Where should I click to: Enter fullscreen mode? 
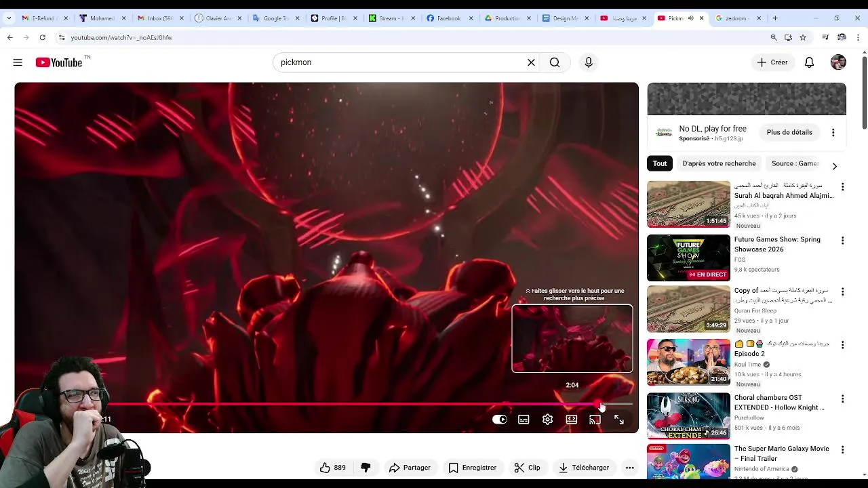[619, 420]
